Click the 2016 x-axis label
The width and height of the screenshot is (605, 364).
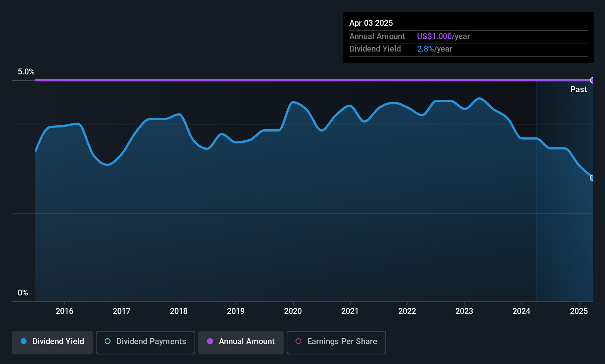(x=64, y=311)
